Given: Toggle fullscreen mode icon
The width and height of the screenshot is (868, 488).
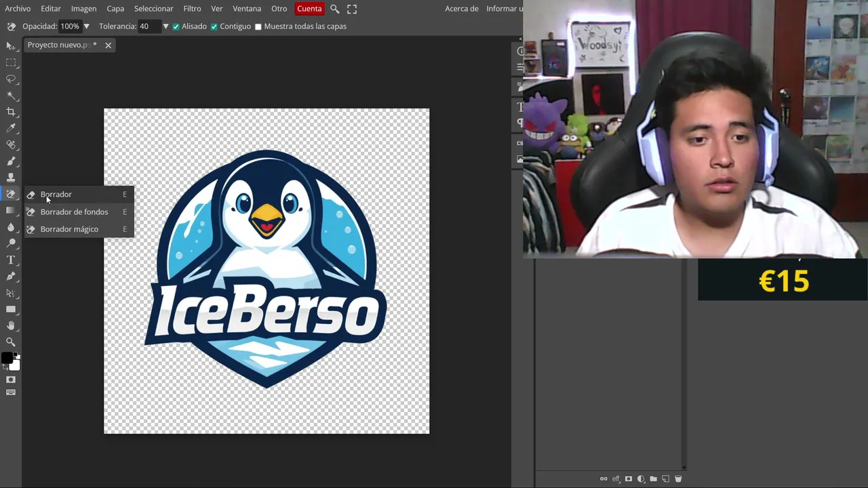Looking at the screenshot, I should [352, 9].
